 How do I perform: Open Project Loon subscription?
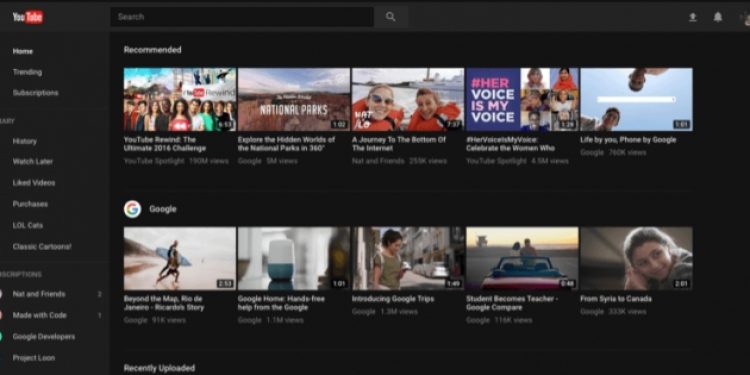pos(33,358)
